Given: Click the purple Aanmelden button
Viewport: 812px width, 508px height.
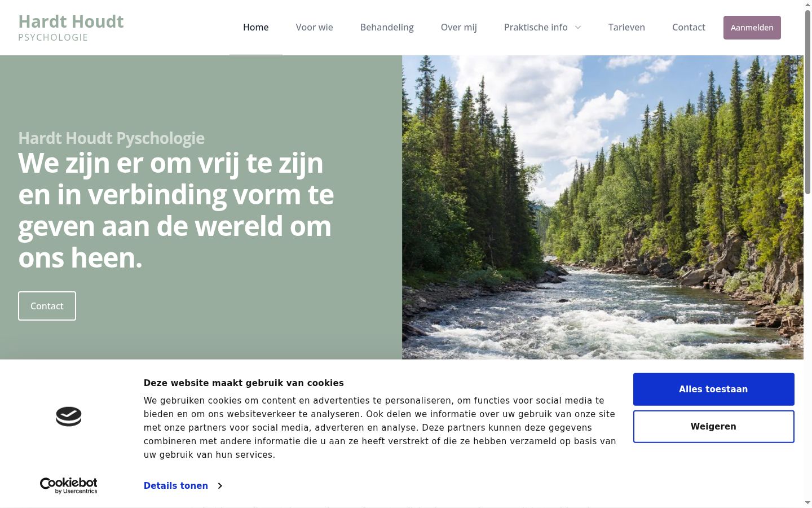Looking at the screenshot, I should [752, 28].
